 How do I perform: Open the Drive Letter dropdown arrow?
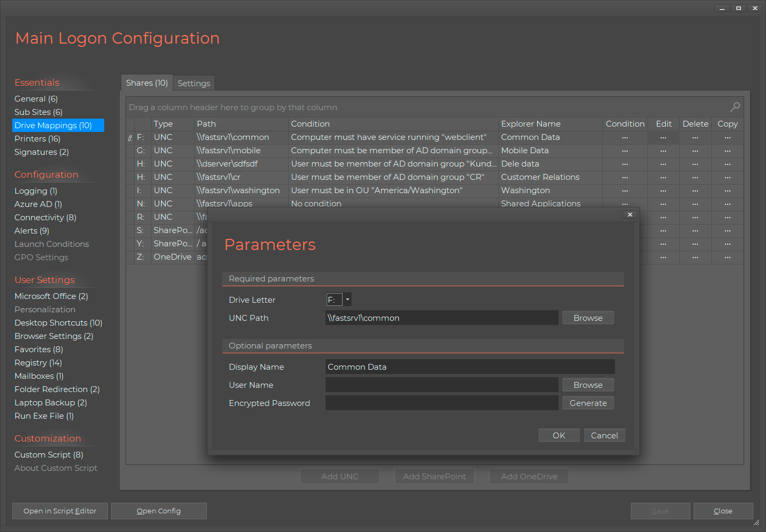click(347, 300)
